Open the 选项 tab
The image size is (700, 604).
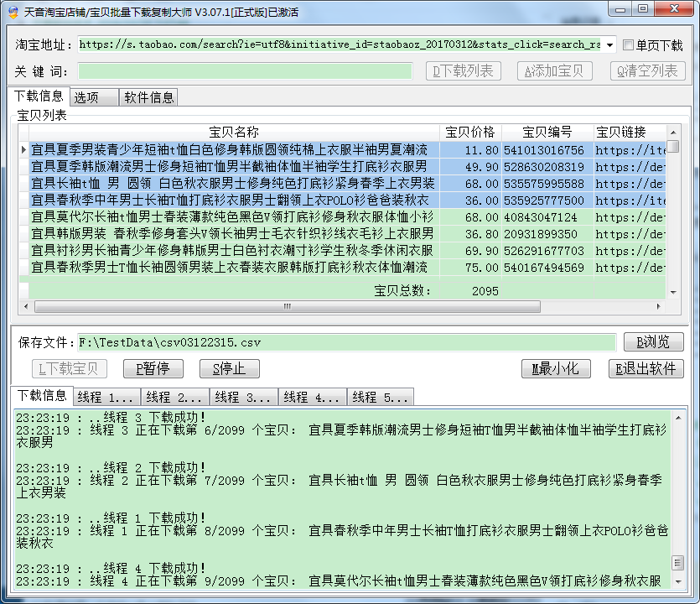94,97
